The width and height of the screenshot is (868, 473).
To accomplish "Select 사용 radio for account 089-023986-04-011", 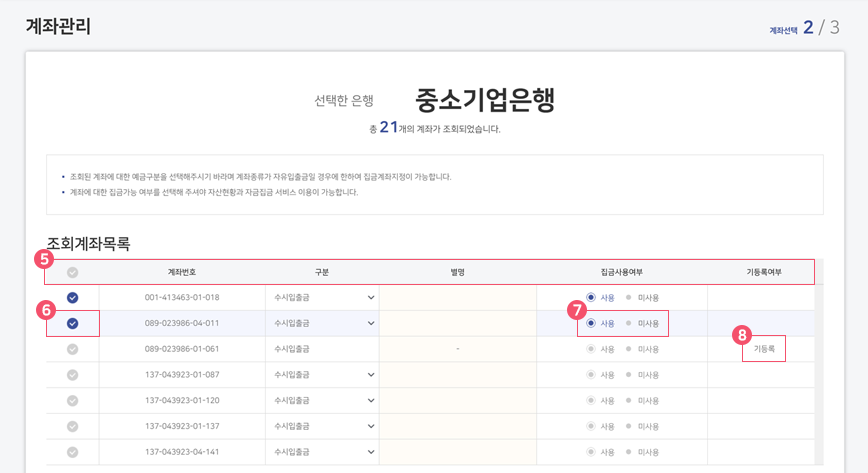I will tap(591, 324).
